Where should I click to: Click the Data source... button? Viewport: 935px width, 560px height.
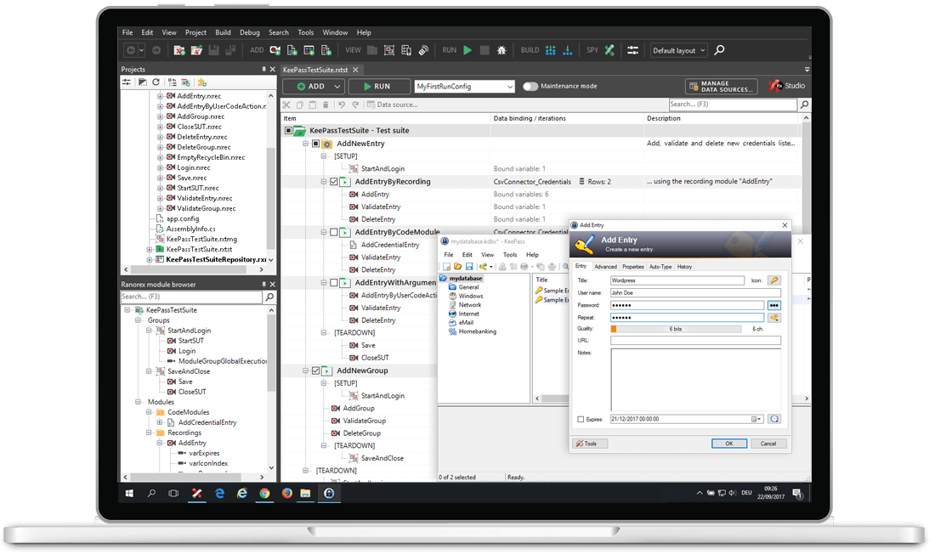click(x=393, y=105)
